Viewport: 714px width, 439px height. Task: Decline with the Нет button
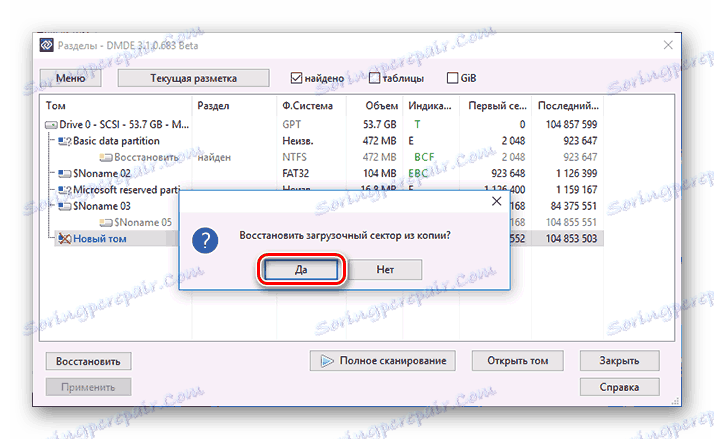(x=385, y=270)
